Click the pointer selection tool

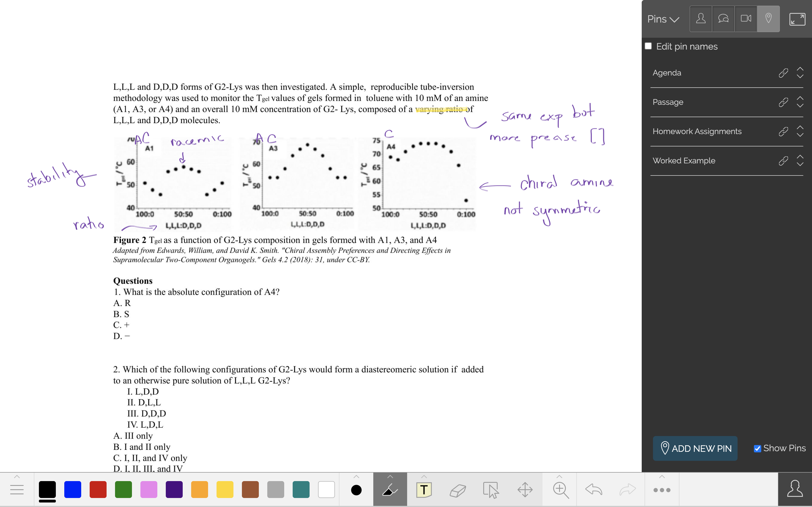coord(491,490)
